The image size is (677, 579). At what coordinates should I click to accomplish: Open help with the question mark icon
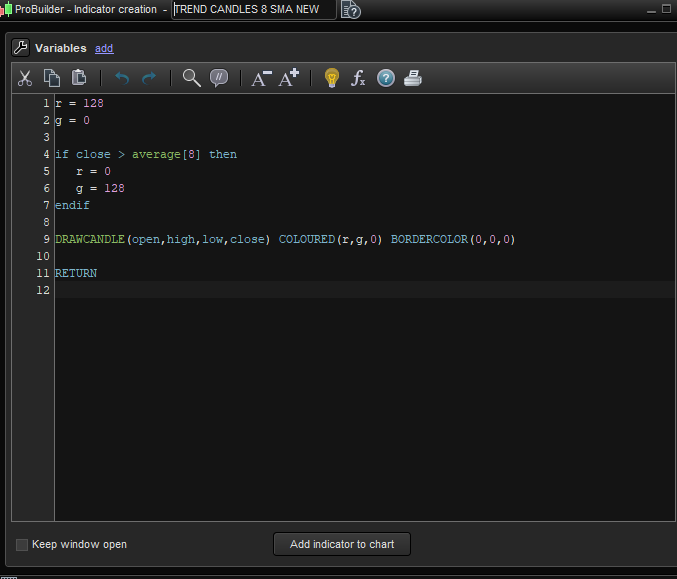pyautogui.click(x=386, y=78)
